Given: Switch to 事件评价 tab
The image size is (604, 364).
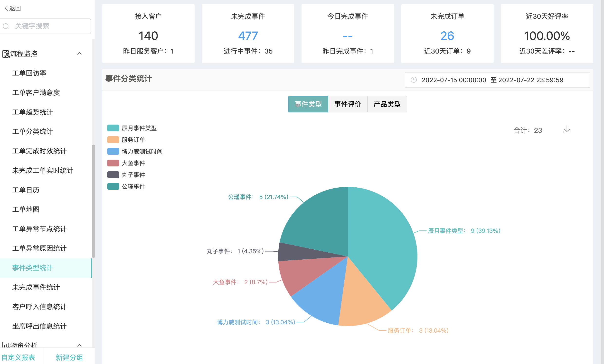Looking at the screenshot, I should click(x=348, y=104).
